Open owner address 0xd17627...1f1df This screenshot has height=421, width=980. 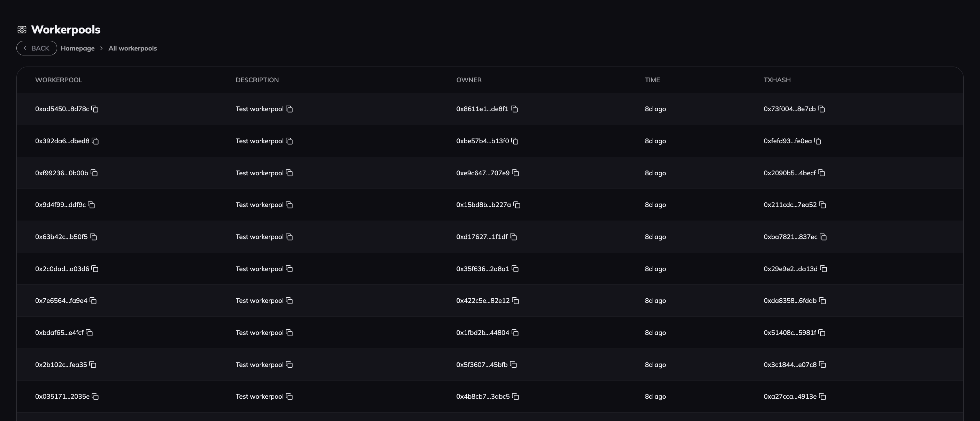[x=482, y=237]
